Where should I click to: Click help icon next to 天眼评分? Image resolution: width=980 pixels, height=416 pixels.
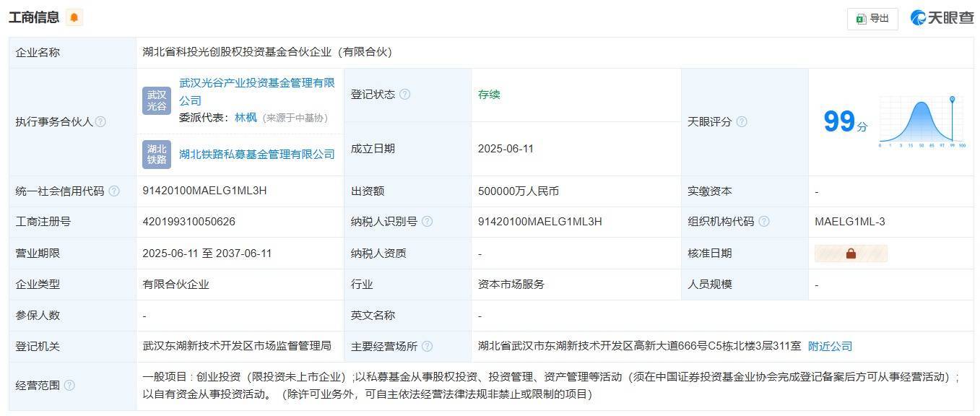coord(741,122)
